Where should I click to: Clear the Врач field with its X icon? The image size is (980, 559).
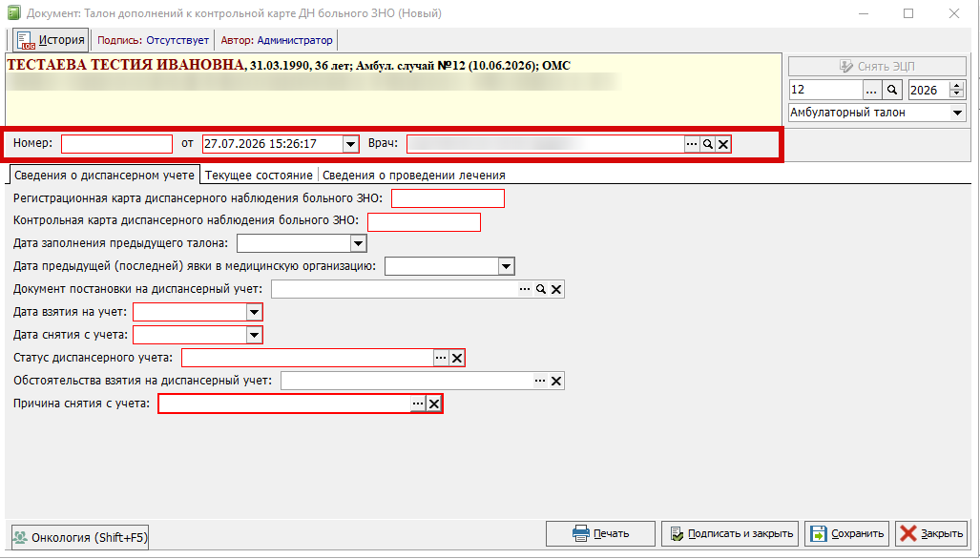tap(723, 144)
